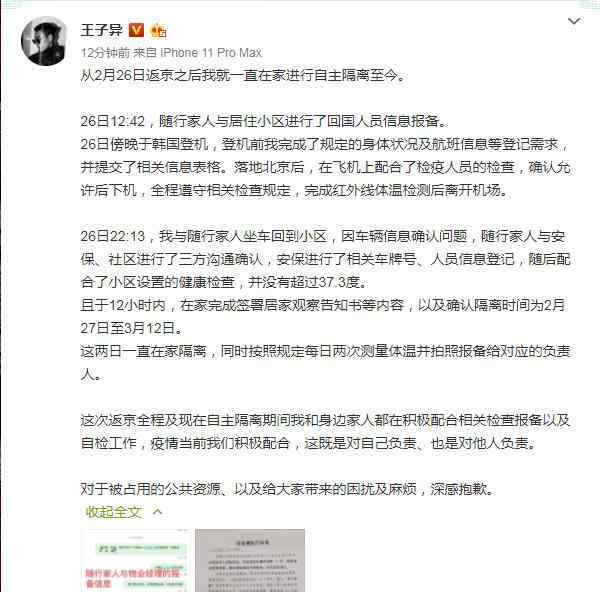Image resolution: width=600 pixels, height=592 pixels.
Task: Click the orange V verified badge
Action: 136,30
